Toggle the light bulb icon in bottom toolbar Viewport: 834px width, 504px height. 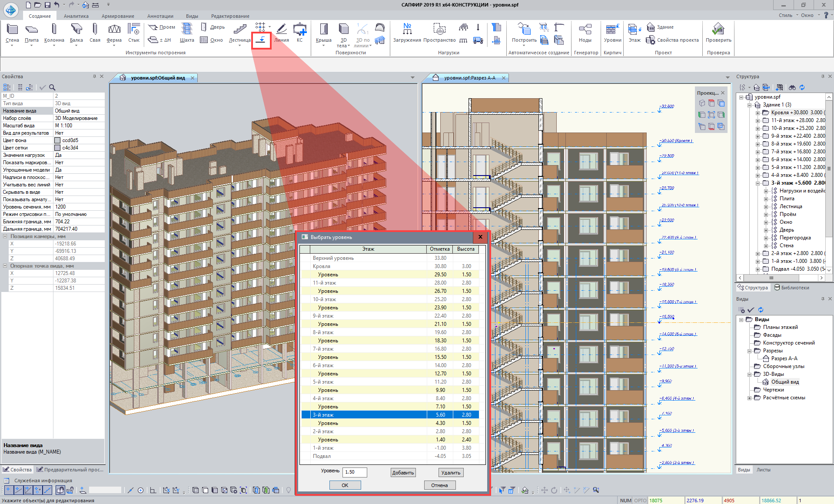288,490
